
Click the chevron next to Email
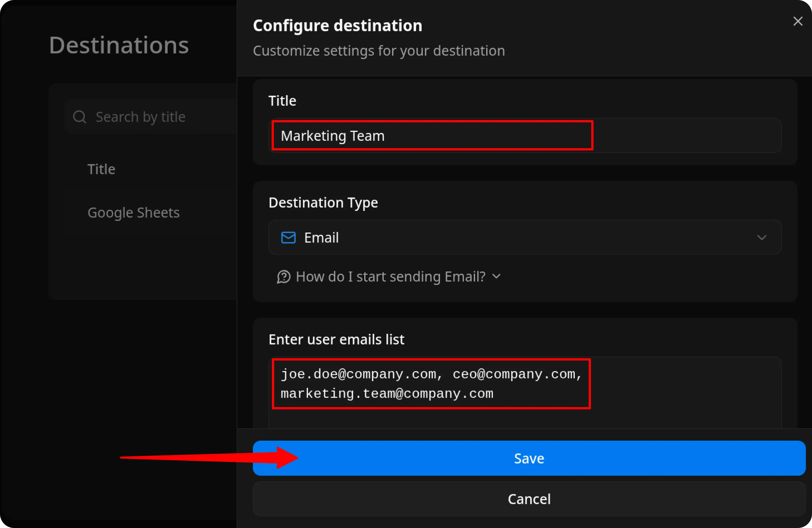point(762,238)
